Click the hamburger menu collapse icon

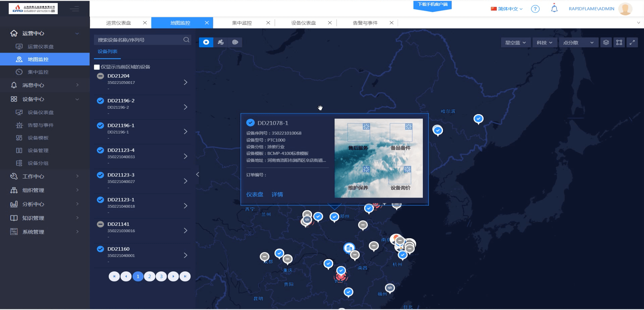click(x=75, y=9)
